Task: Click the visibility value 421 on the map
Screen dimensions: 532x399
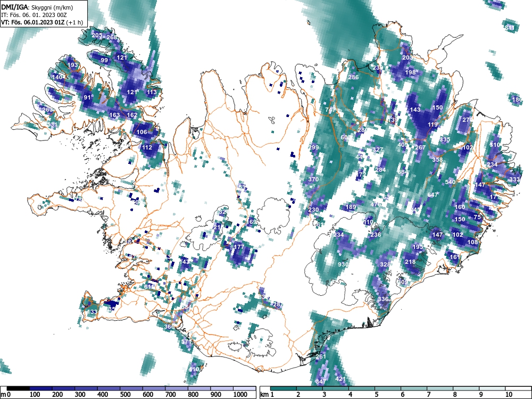Action: point(340,379)
